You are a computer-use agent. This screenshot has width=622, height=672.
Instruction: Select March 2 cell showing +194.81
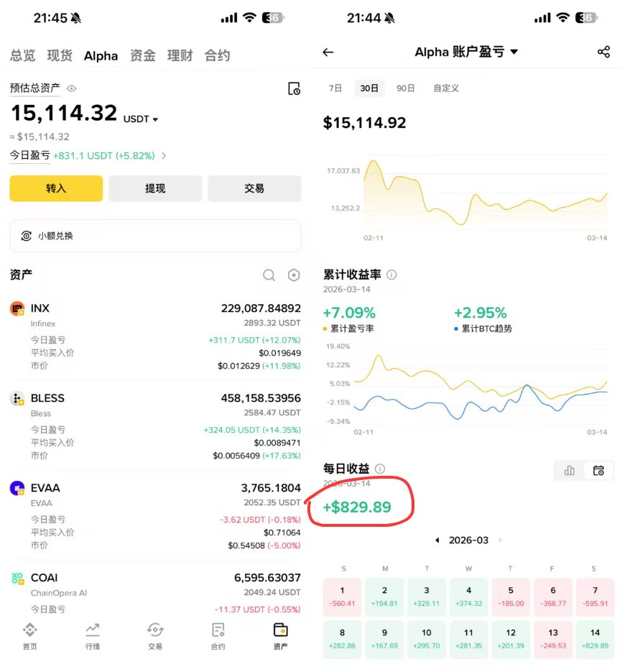point(384,597)
